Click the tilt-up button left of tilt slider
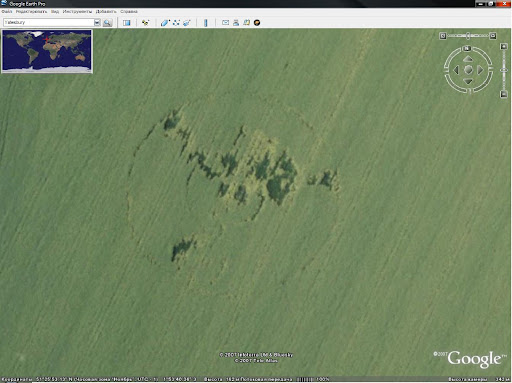The width and height of the screenshot is (512, 383). (443, 36)
